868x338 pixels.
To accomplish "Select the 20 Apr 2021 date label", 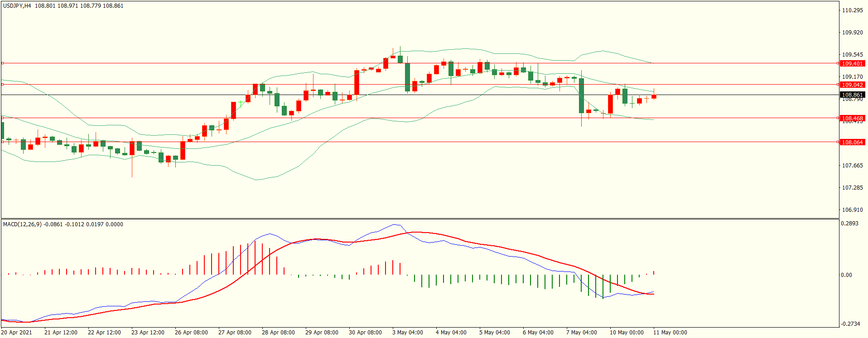I will point(17,333).
